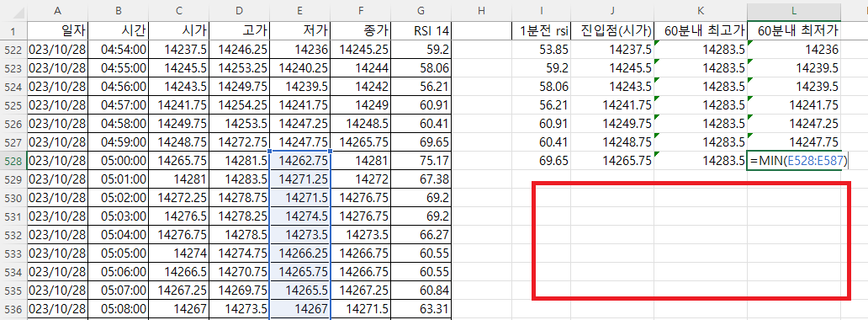Image resolution: width=868 pixels, height=320 pixels.
Task: Select row header 522
Action: coord(13,50)
